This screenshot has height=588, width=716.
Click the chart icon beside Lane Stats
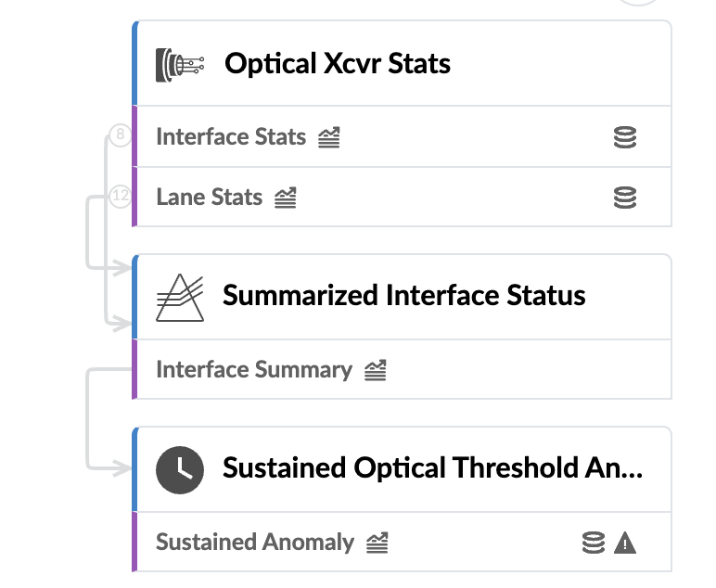tap(286, 198)
